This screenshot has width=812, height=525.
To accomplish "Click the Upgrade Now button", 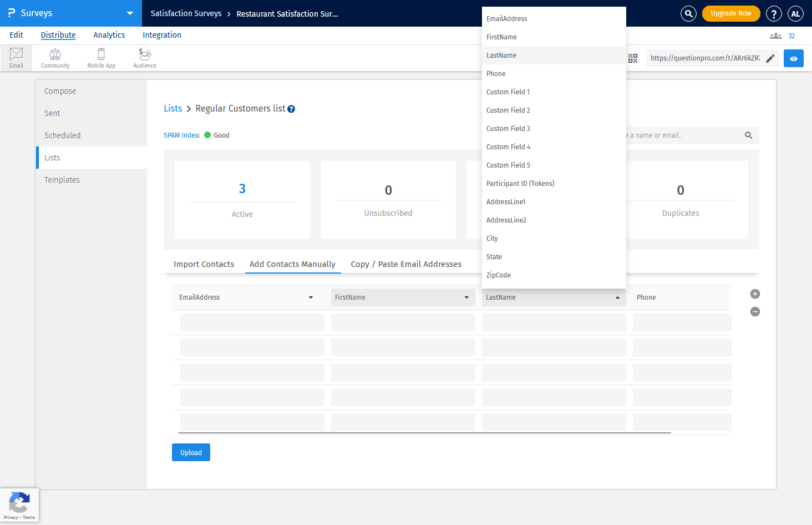I will [730, 13].
